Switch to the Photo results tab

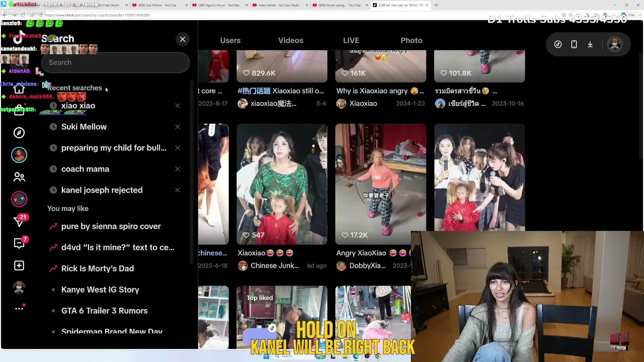(x=412, y=40)
